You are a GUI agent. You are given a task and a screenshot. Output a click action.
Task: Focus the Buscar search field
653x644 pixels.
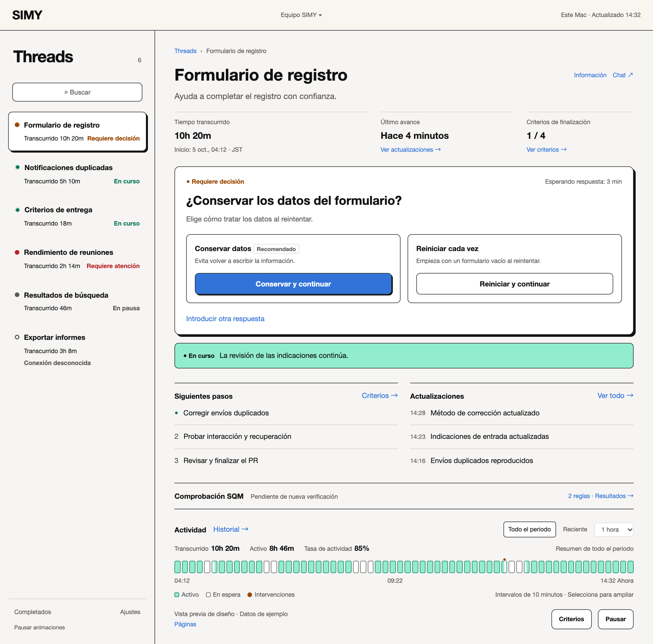pos(77,92)
